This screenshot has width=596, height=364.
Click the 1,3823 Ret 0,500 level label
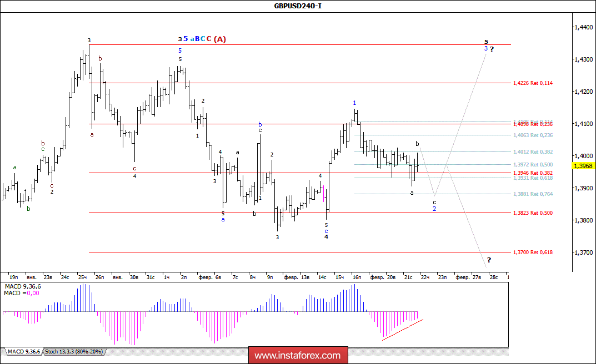pos(533,213)
